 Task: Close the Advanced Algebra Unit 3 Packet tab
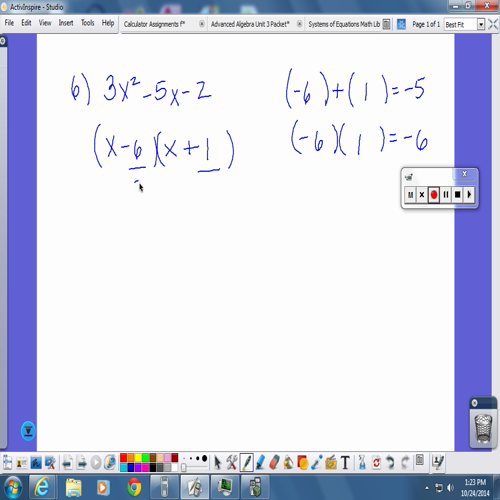coord(299,24)
